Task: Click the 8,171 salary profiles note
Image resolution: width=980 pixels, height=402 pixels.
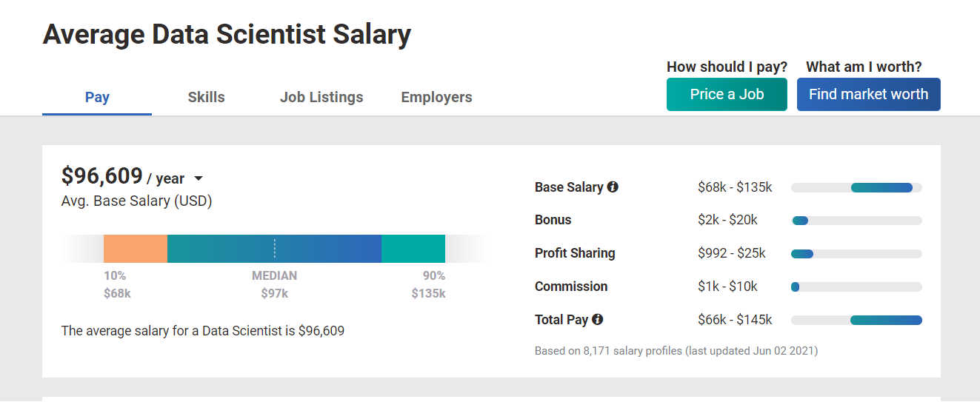Action: [676, 351]
